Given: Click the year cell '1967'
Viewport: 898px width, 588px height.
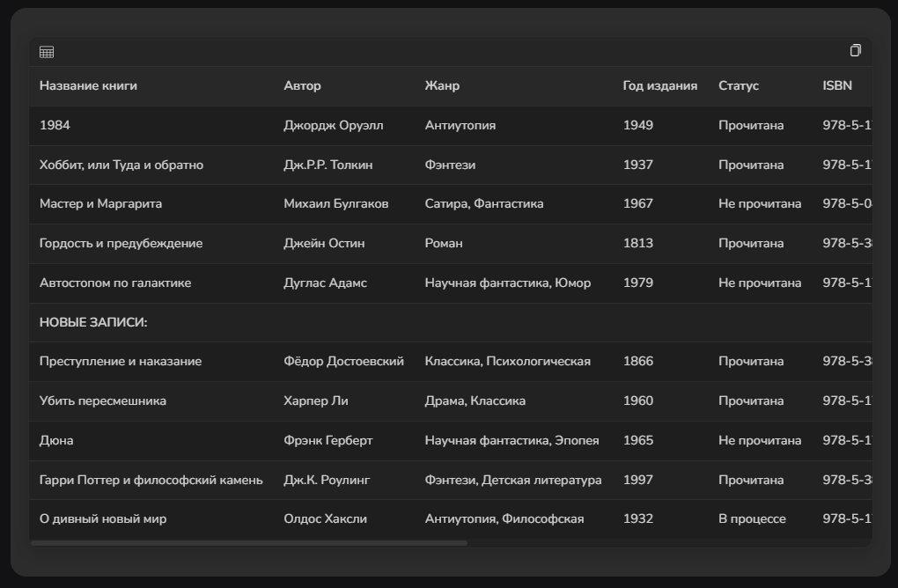Looking at the screenshot, I should 638,204.
